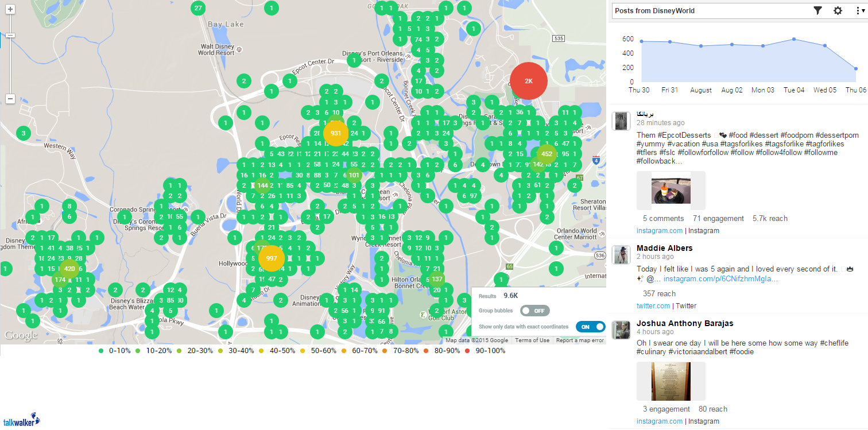The width and height of the screenshot is (868, 430).
Task: Click the '28 minutes ago' timestamp
Action: click(660, 123)
